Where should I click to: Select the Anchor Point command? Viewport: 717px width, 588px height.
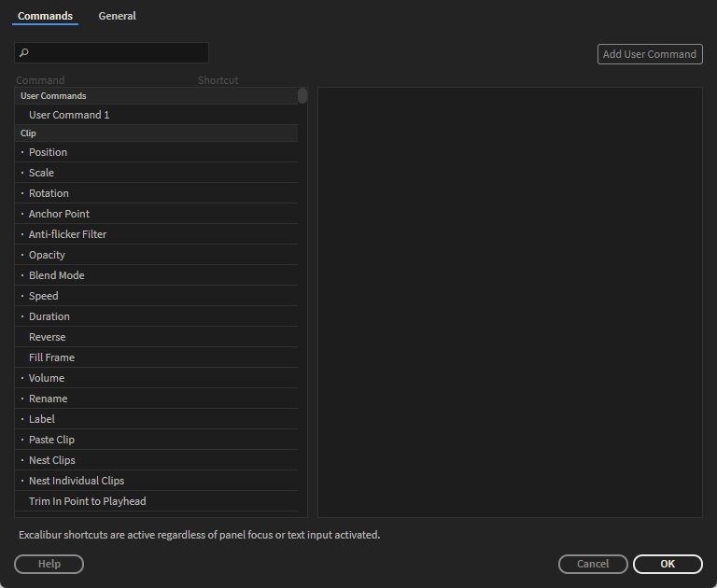tap(59, 214)
